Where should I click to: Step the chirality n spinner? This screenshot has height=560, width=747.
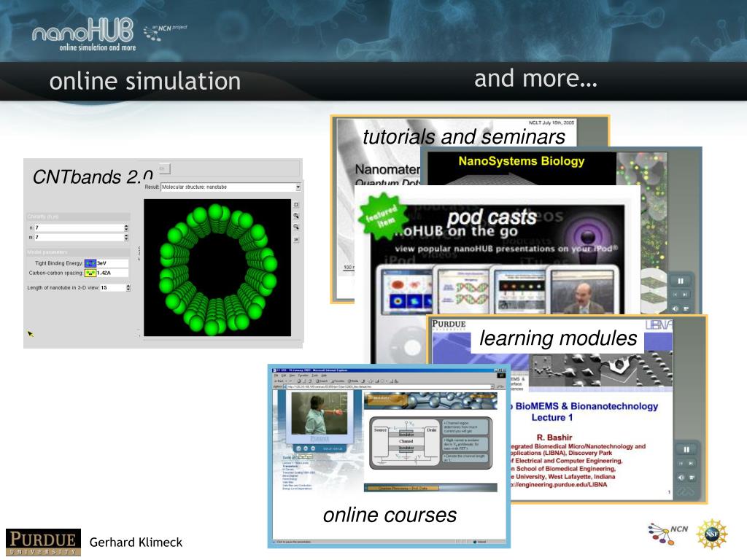click(x=126, y=227)
